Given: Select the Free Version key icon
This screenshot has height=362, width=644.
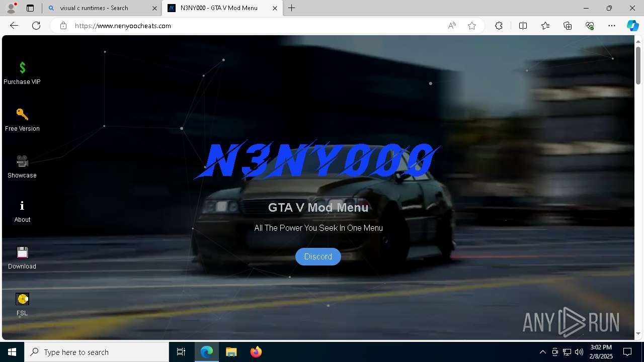Looking at the screenshot, I should 22,114.
